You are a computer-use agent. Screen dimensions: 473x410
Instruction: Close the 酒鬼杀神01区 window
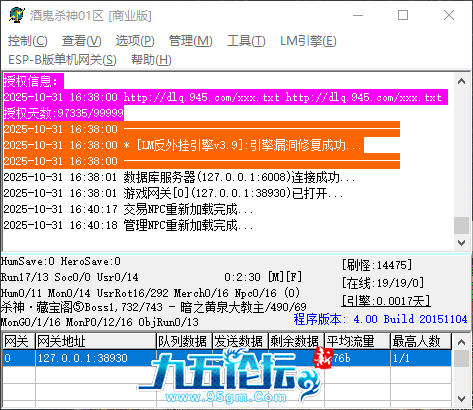[x=449, y=15]
